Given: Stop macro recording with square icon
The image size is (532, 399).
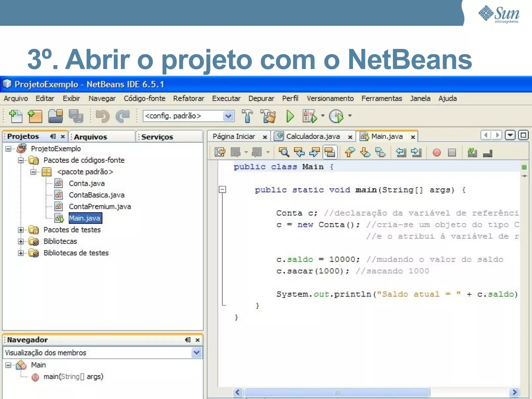Looking at the screenshot, I should coord(452,152).
